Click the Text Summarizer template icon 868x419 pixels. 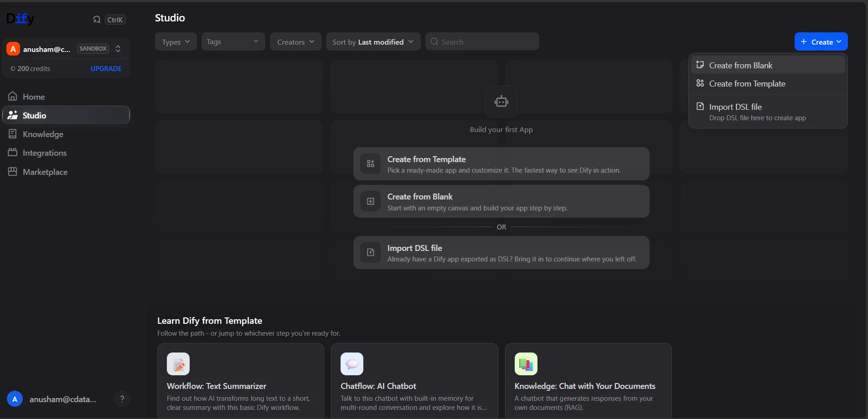pos(178,364)
